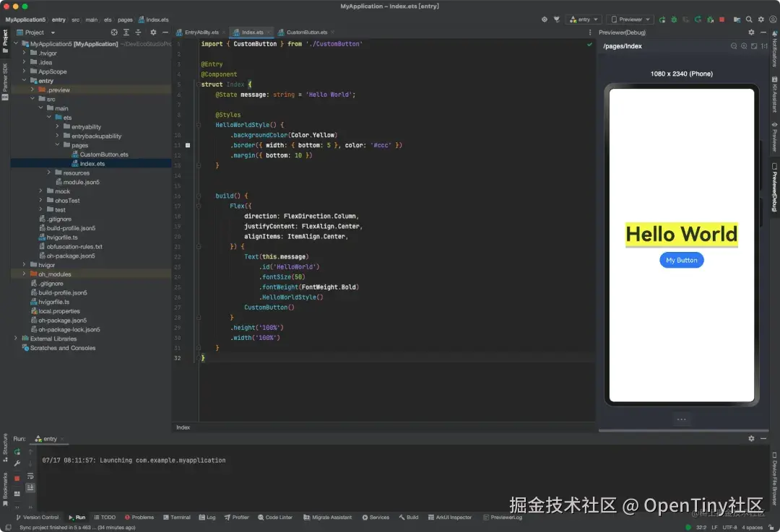
Task: Open the Previewer device dropdown
Action: (x=630, y=19)
